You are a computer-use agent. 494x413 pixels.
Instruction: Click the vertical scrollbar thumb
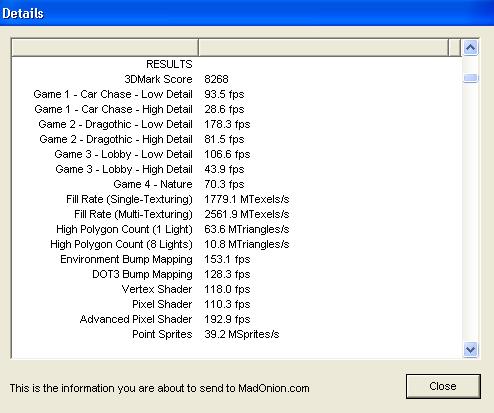point(470,78)
